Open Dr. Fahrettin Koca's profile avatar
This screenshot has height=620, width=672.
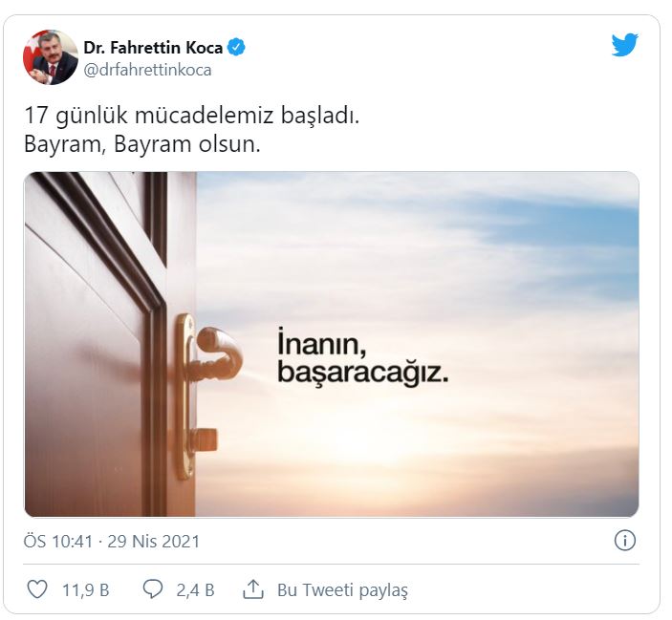point(51,57)
